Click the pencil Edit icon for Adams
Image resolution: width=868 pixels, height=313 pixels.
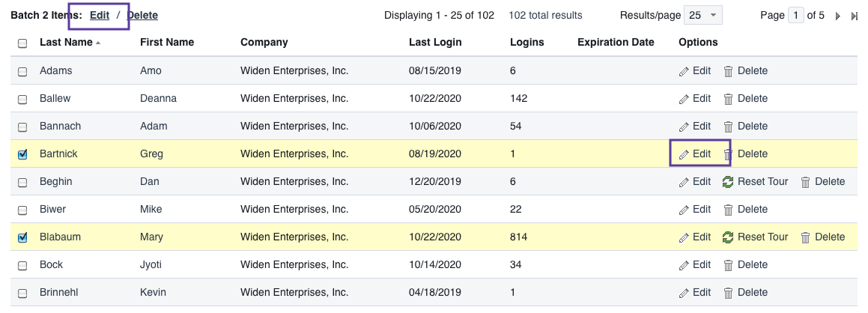pos(685,71)
